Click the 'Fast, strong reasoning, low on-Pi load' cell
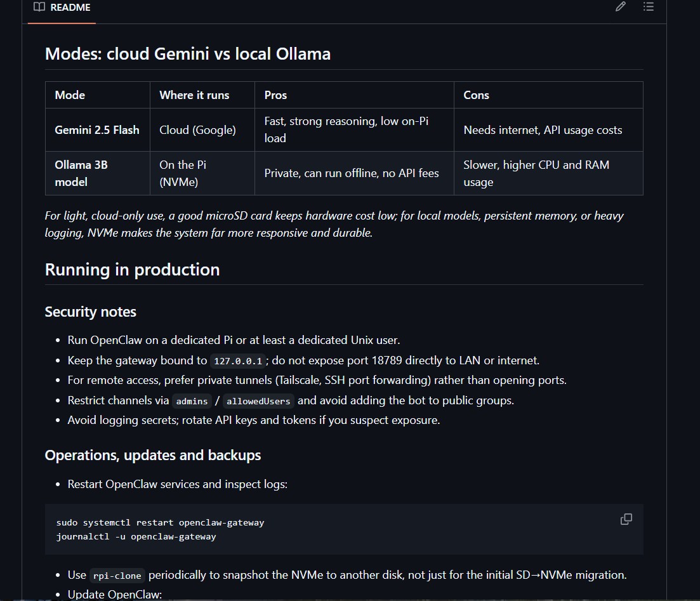The width and height of the screenshot is (700, 601). [x=354, y=130]
